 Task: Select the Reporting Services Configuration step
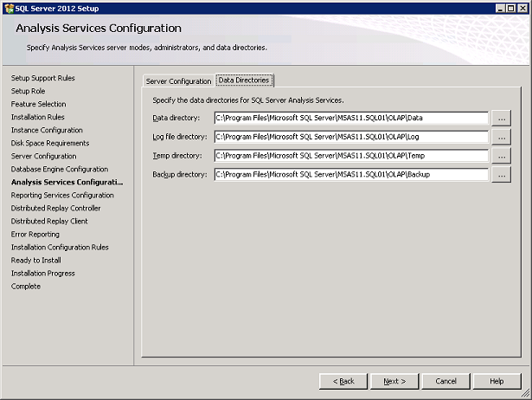pos(62,196)
